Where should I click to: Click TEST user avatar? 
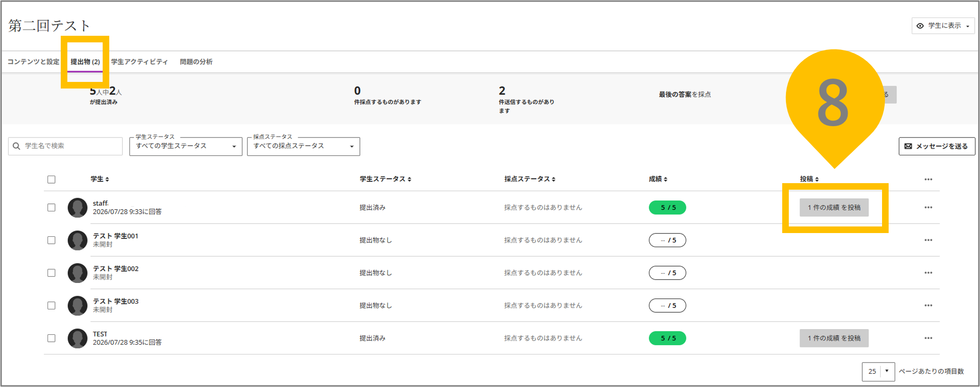pos(77,338)
